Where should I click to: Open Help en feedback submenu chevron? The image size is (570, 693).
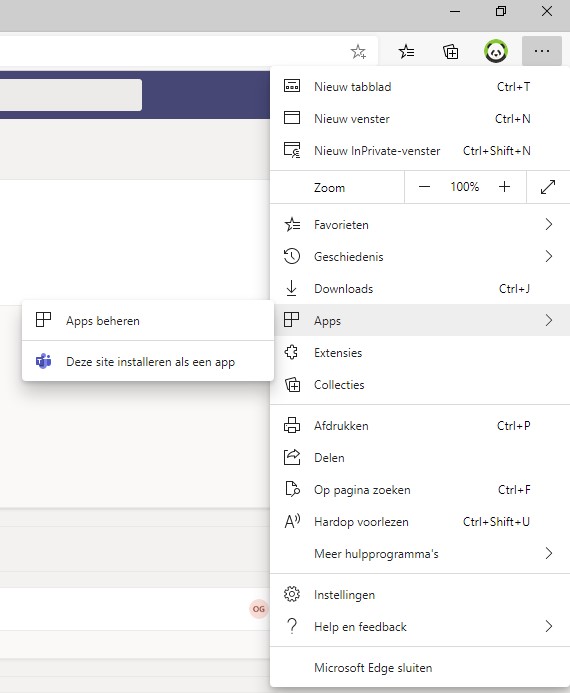pyautogui.click(x=549, y=626)
